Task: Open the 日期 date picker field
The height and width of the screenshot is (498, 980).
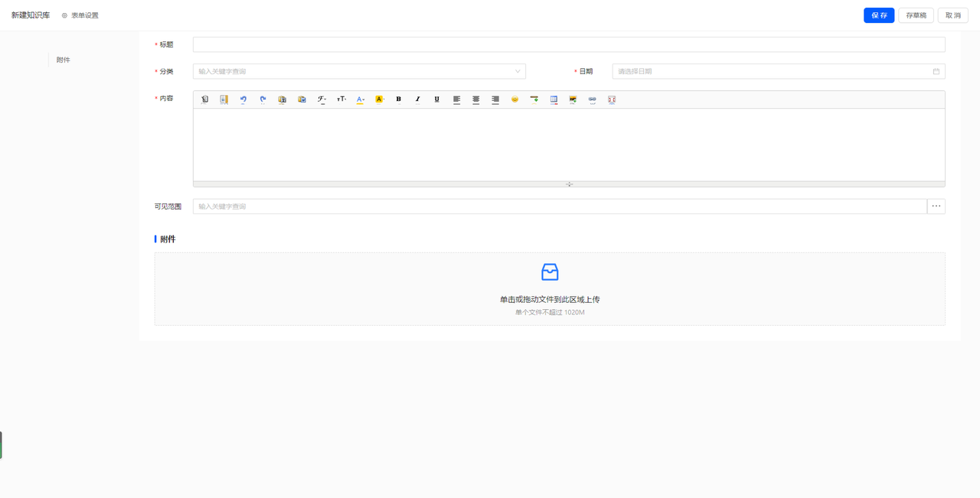Action: pyautogui.click(x=779, y=71)
